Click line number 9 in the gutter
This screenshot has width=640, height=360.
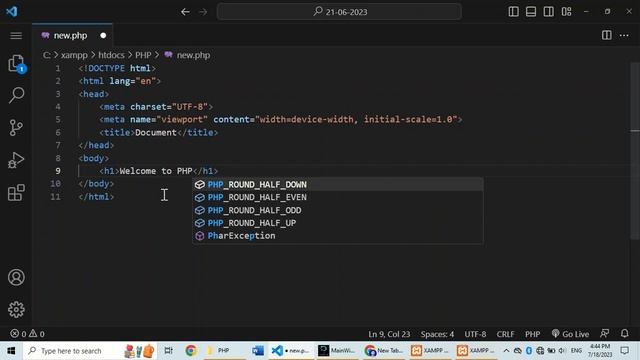pos(58,171)
